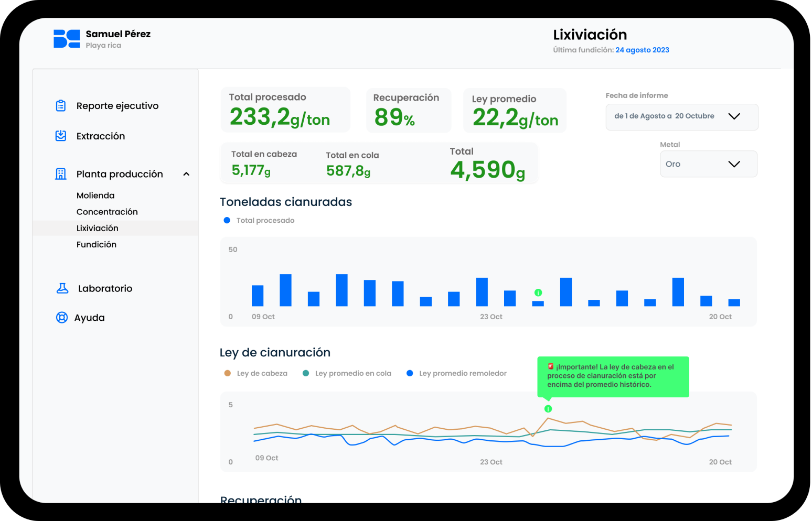Switch to the Fundición section
Screen dimensions: 812x521
pyautogui.click(x=97, y=244)
